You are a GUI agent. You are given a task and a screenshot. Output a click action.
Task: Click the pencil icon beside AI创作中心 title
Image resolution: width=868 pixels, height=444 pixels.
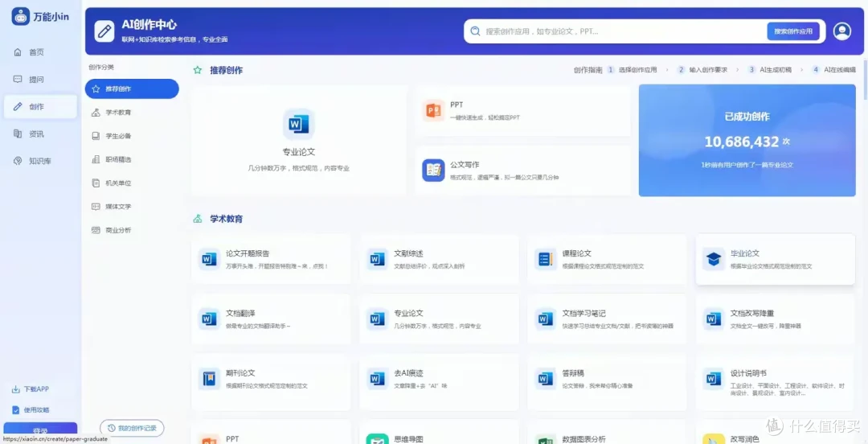(104, 31)
